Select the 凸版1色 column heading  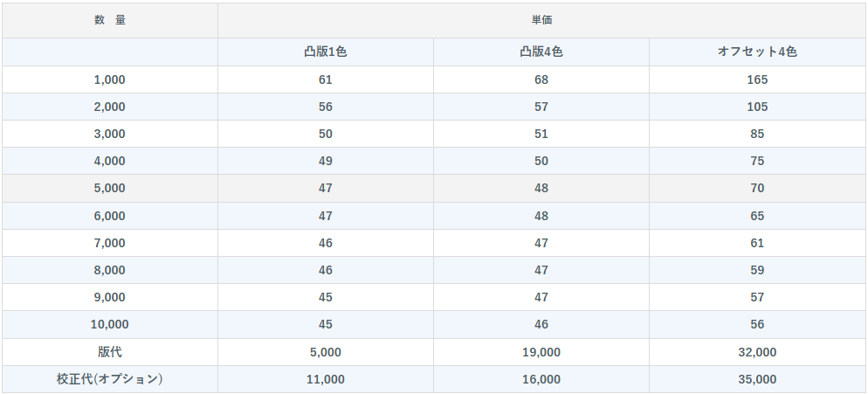tap(326, 52)
